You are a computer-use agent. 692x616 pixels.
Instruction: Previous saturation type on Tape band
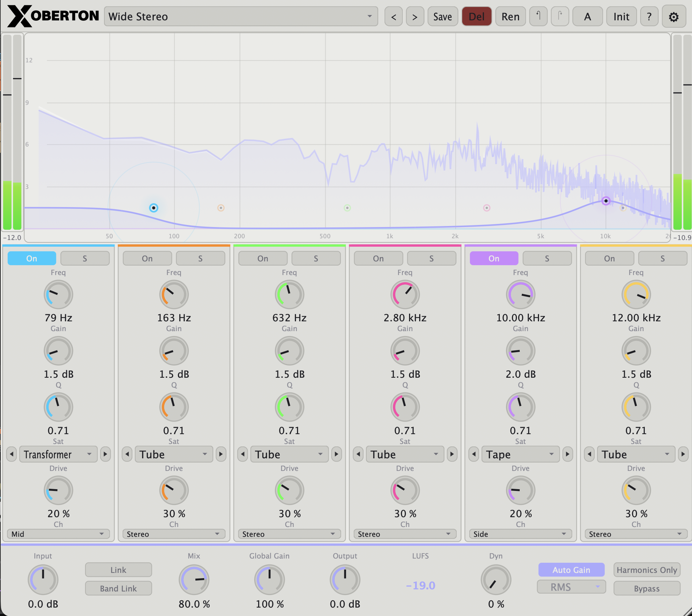474,454
